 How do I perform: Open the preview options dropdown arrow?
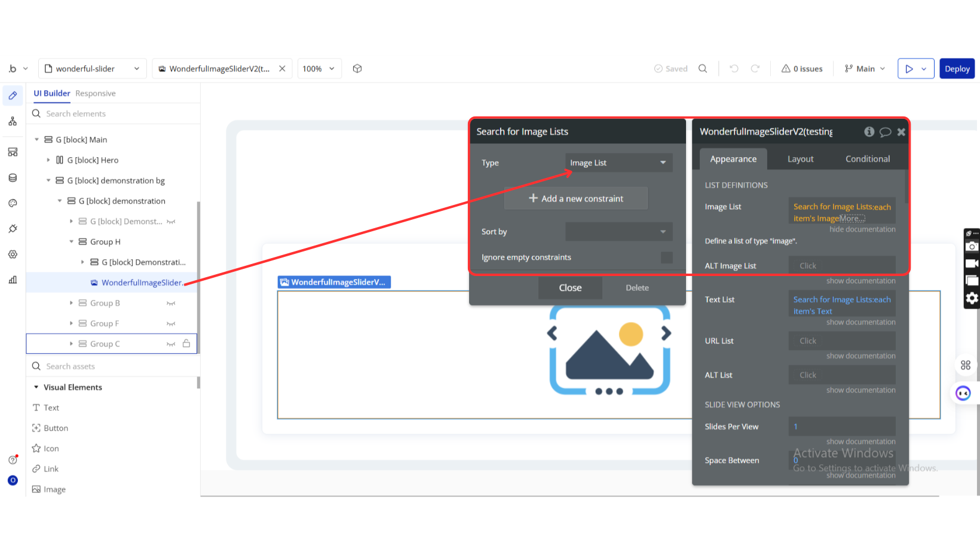(x=924, y=69)
